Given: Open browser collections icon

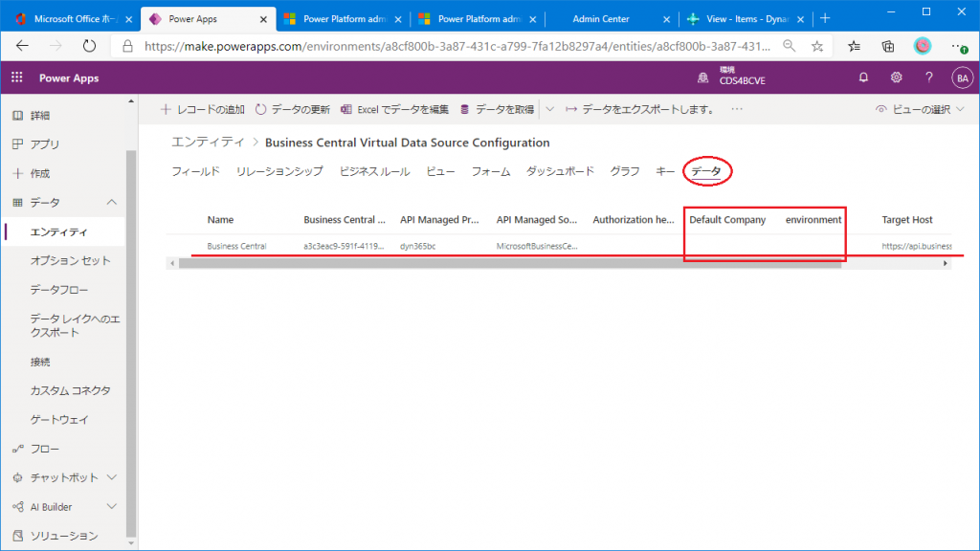Looking at the screenshot, I should tap(887, 46).
